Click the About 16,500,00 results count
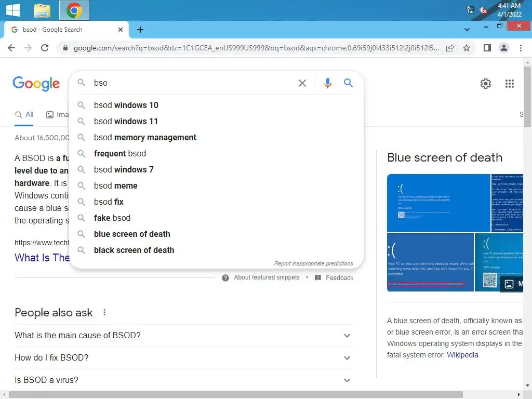532x399 pixels. (42, 138)
